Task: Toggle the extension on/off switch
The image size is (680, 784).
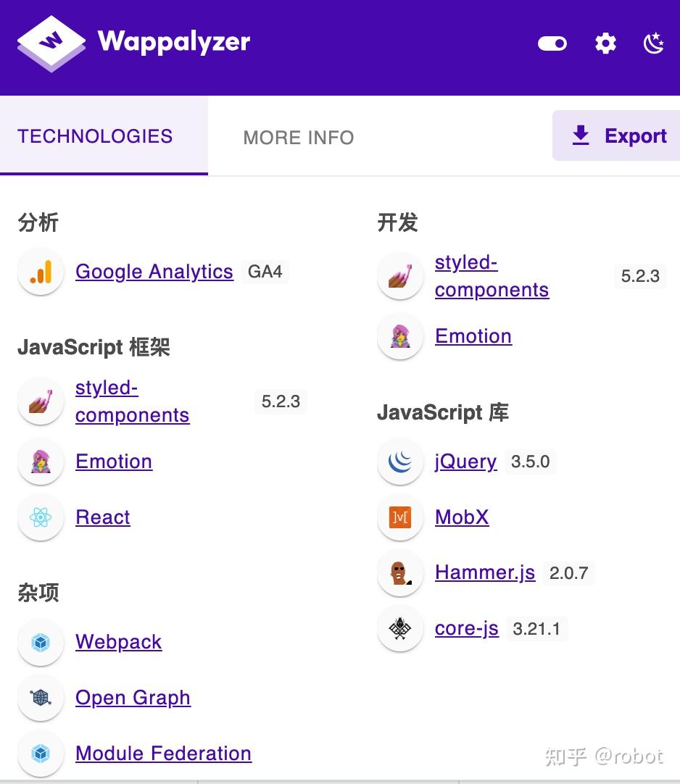Action: click(552, 43)
